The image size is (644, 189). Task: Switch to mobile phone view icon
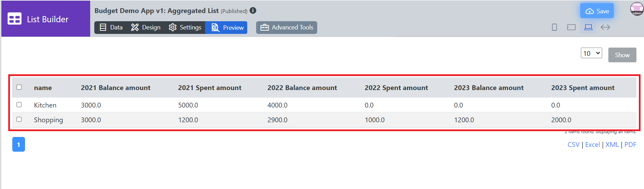click(x=554, y=27)
